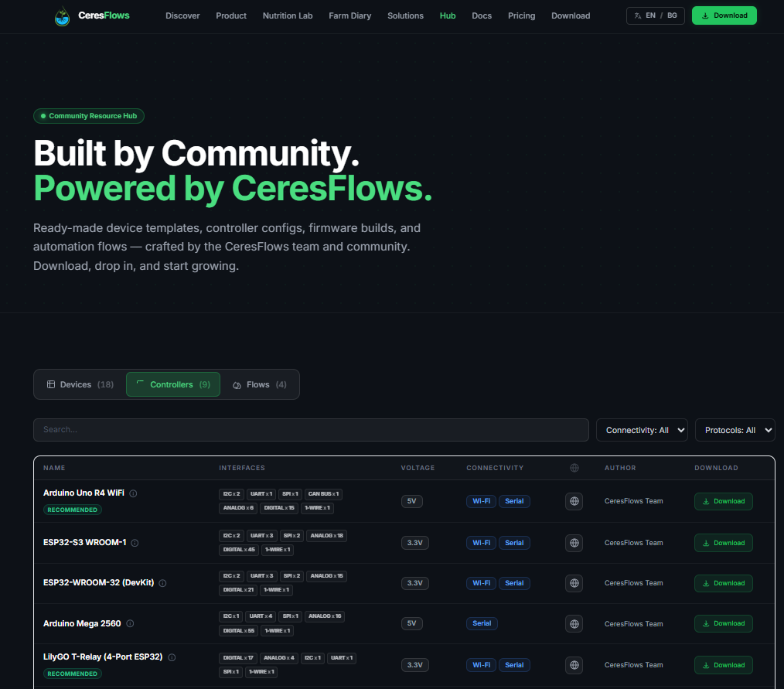
Task: Open the Hub navigation link
Action: [x=448, y=16]
